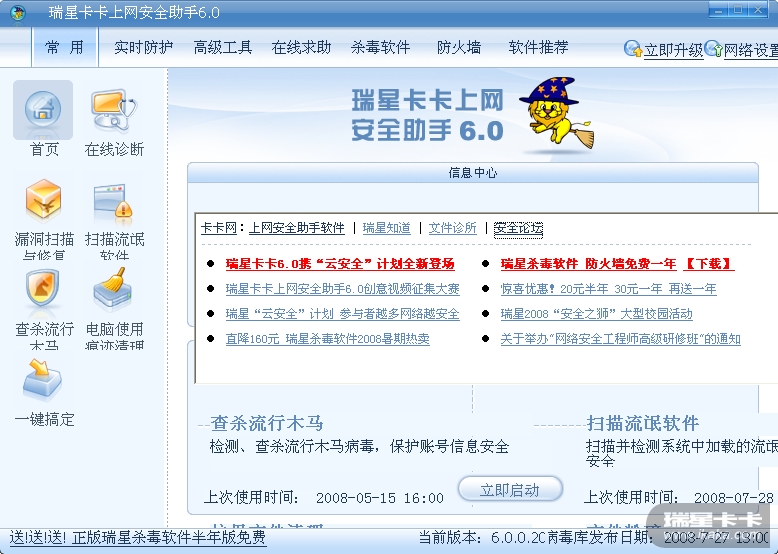The height and width of the screenshot is (554, 778).
Task: Open the 首页 home icon
Action: point(43,110)
